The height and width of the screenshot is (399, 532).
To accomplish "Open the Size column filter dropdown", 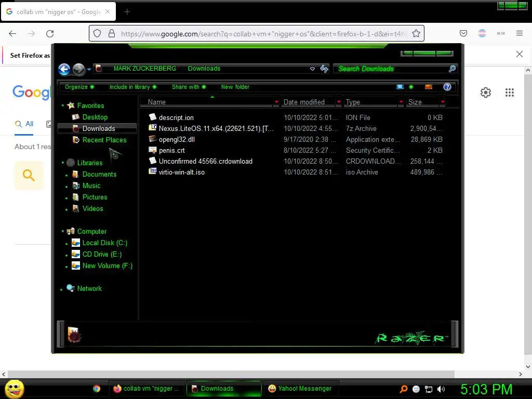I will (443, 102).
